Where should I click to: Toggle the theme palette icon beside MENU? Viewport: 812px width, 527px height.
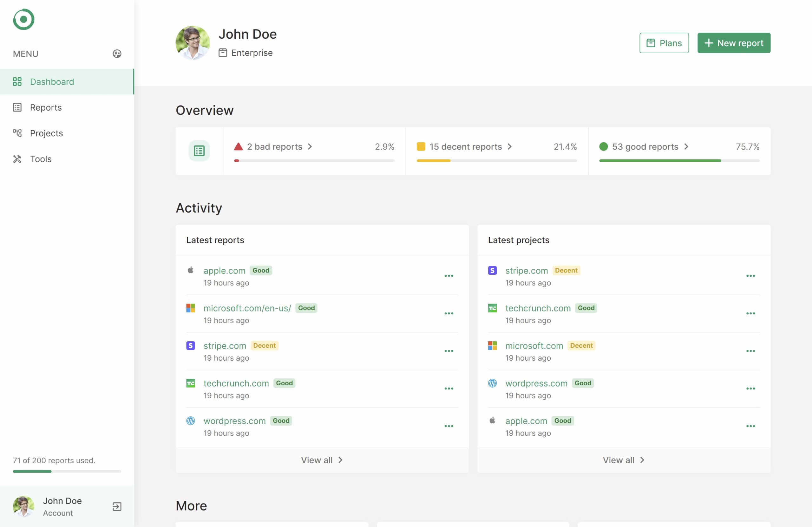(117, 54)
